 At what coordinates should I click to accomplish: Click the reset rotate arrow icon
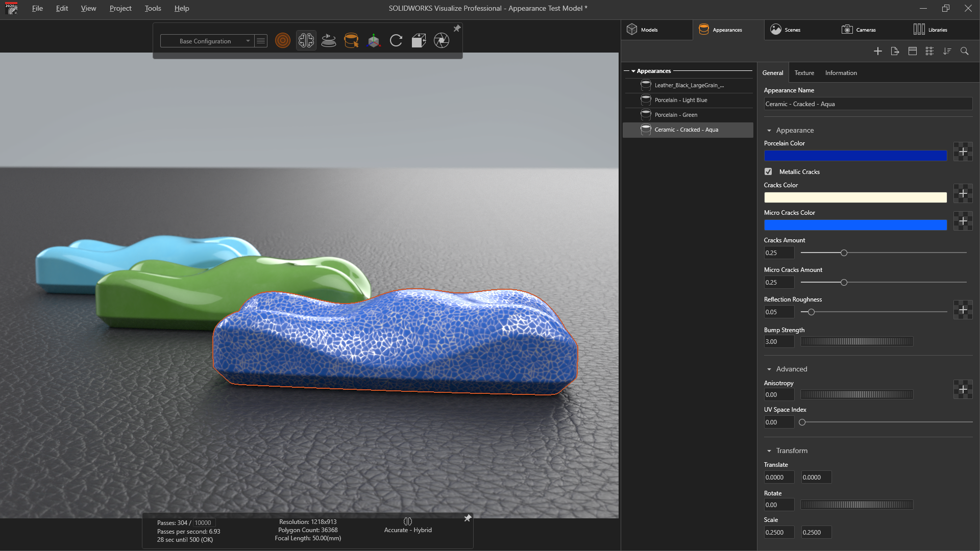[x=396, y=41]
